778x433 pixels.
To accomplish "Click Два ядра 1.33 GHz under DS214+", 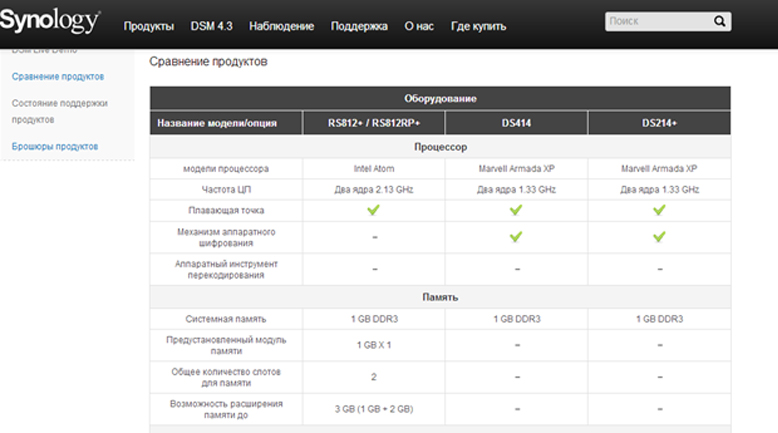I will click(659, 189).
